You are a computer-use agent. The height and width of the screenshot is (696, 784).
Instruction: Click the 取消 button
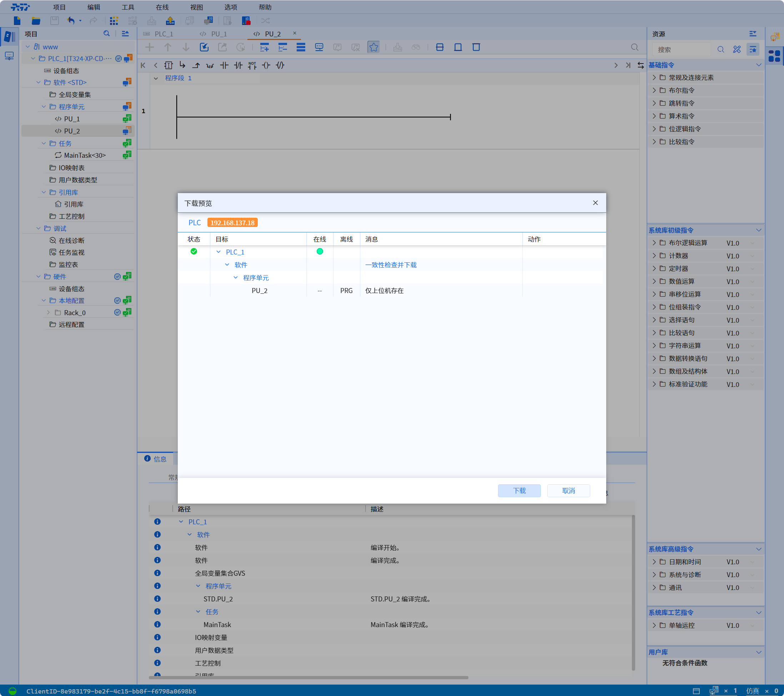pyautogui.click(x=568, y=490)
